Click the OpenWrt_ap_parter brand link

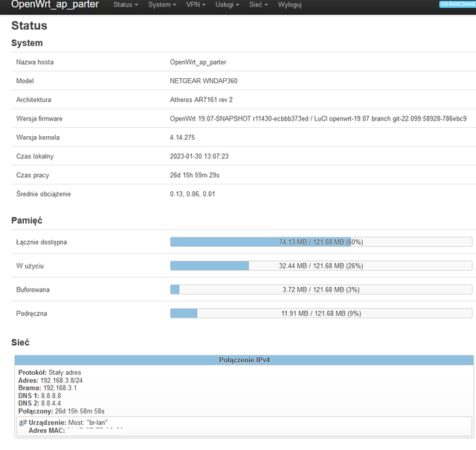tap(55, 4)
